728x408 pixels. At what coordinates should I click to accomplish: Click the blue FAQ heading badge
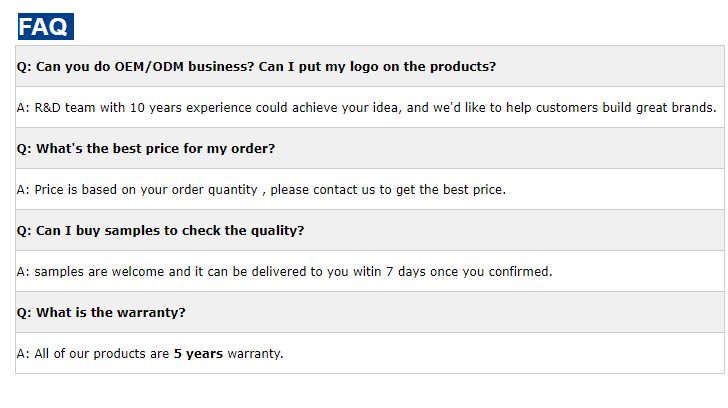tap(46, 26)
